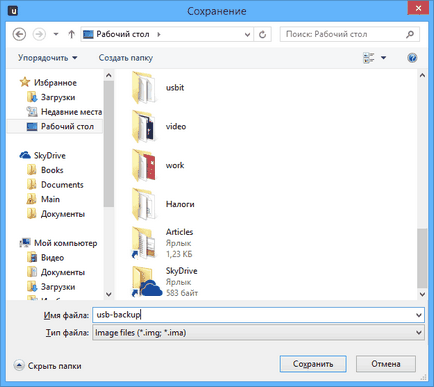Image resolution: width=434 pixels, height=387 pixels.
Task: Open the Упорядочить menu
Action: [48, 58]
